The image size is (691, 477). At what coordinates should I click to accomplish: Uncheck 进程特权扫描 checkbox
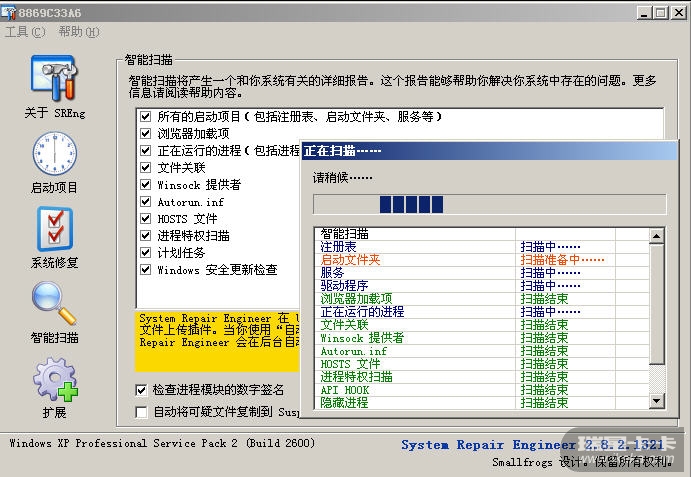[145, 235]
